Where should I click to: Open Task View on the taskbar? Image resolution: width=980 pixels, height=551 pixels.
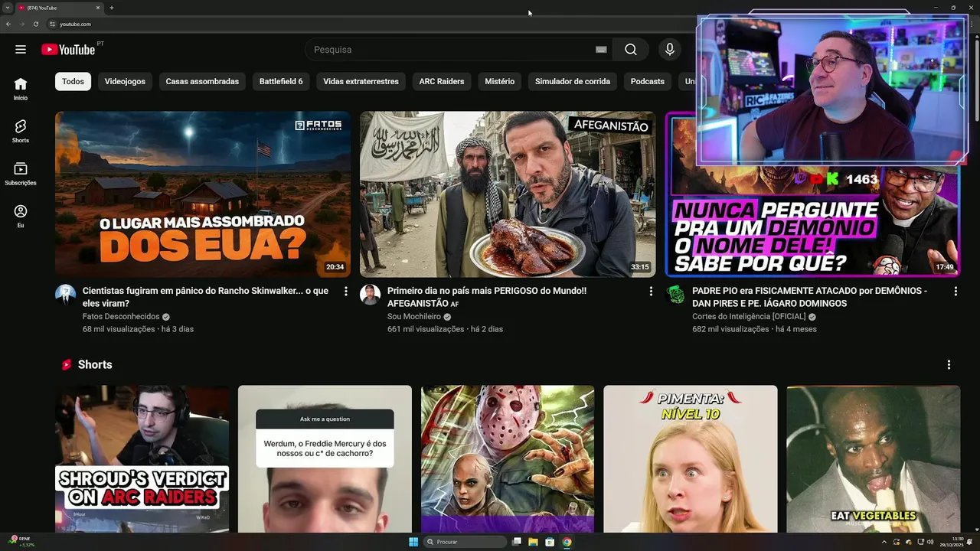[517, 542]
